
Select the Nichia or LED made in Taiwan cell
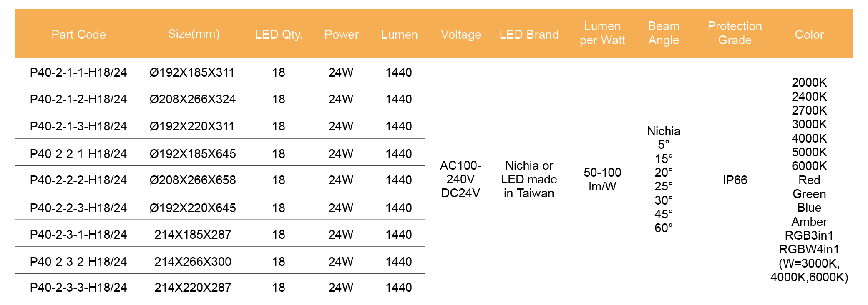click(x=529, y=179)
